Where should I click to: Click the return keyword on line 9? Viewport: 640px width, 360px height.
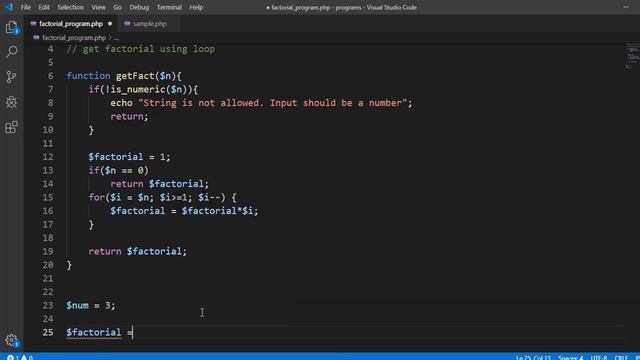(127, 116)
